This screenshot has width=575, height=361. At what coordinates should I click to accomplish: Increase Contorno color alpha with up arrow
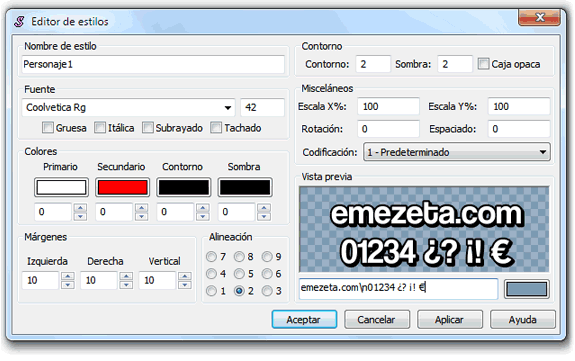(203, 208)
